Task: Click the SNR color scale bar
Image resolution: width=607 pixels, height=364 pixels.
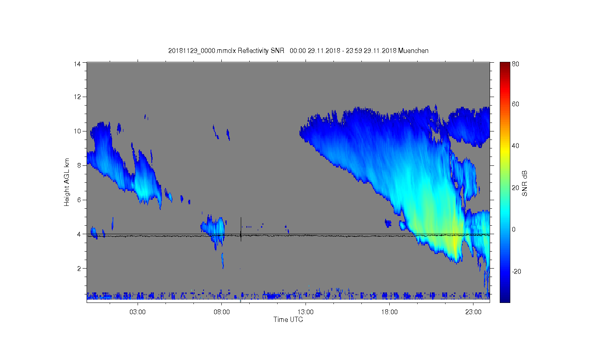Action: pyautogui.click(x=505, y=182)
